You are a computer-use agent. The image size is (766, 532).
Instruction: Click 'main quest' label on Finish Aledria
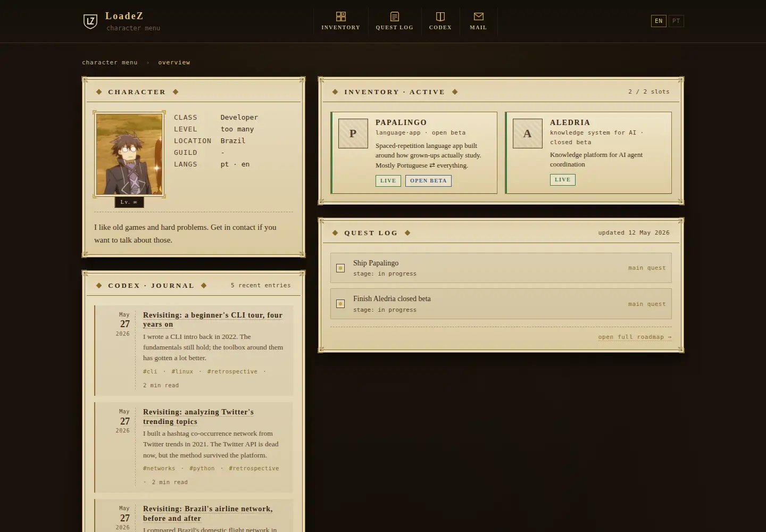pyautogui.click(x=647, y=304)
